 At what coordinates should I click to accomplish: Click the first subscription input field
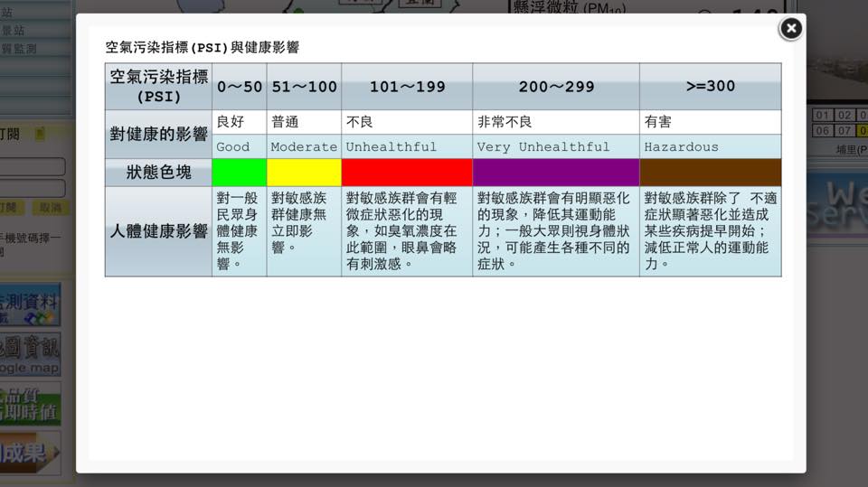tap(34, 167)
